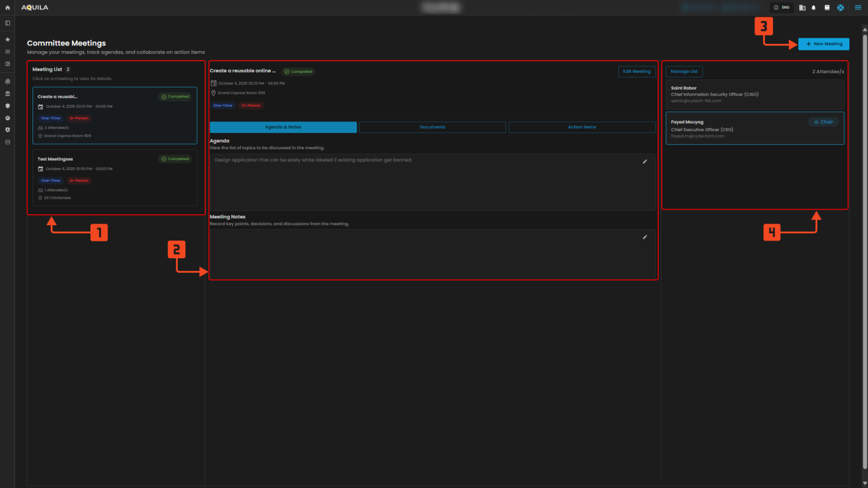Click the Home icon in top-left corner
Viewport: 868px width, 488px height.
coord(7,8)
